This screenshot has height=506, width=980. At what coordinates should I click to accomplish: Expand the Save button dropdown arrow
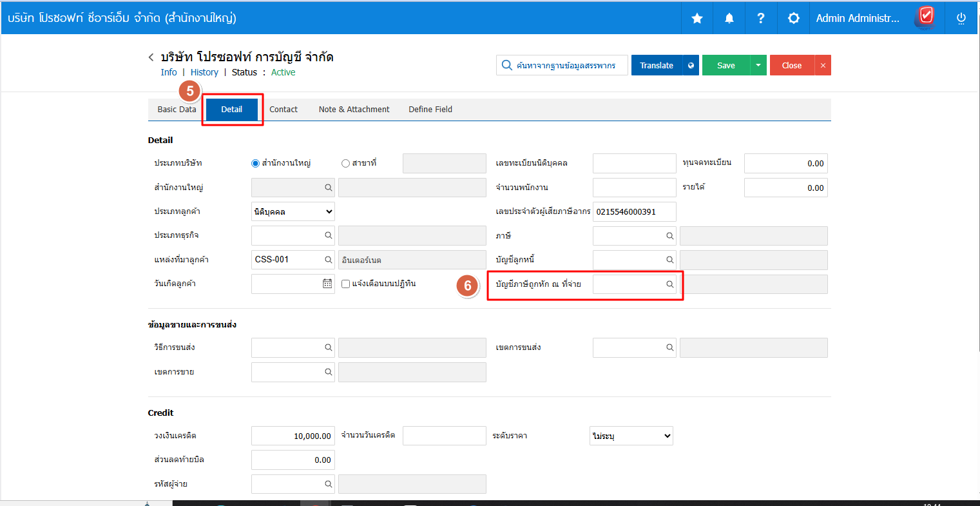click(758, 65)
